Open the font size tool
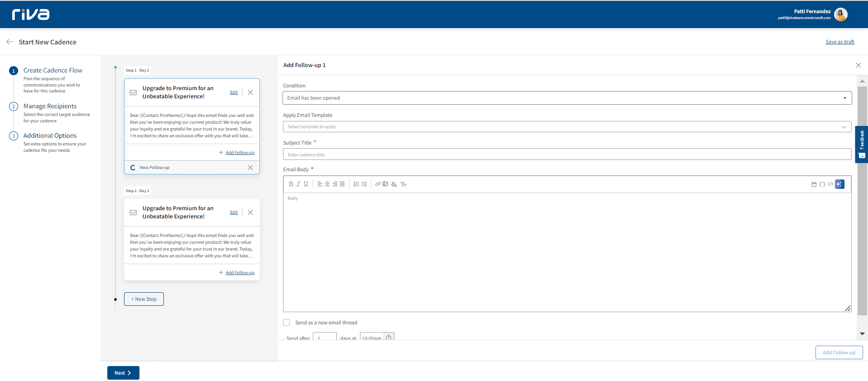868x381 pixels. click(403, 184)
